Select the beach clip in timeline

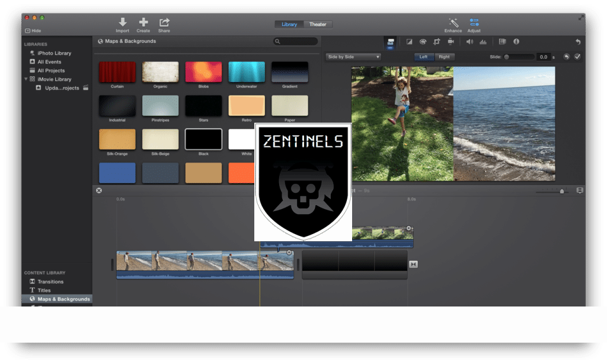tap(205, 264)
